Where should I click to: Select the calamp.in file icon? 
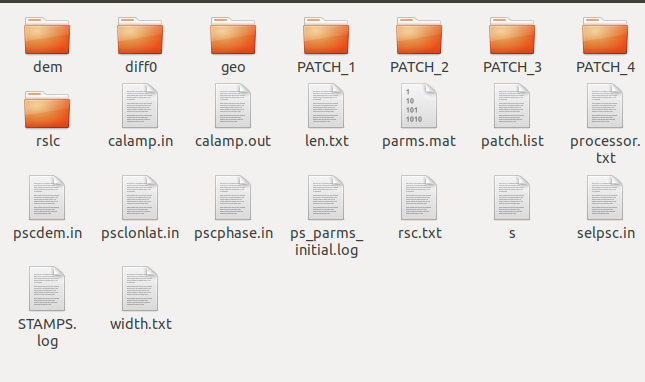[140, 106]
